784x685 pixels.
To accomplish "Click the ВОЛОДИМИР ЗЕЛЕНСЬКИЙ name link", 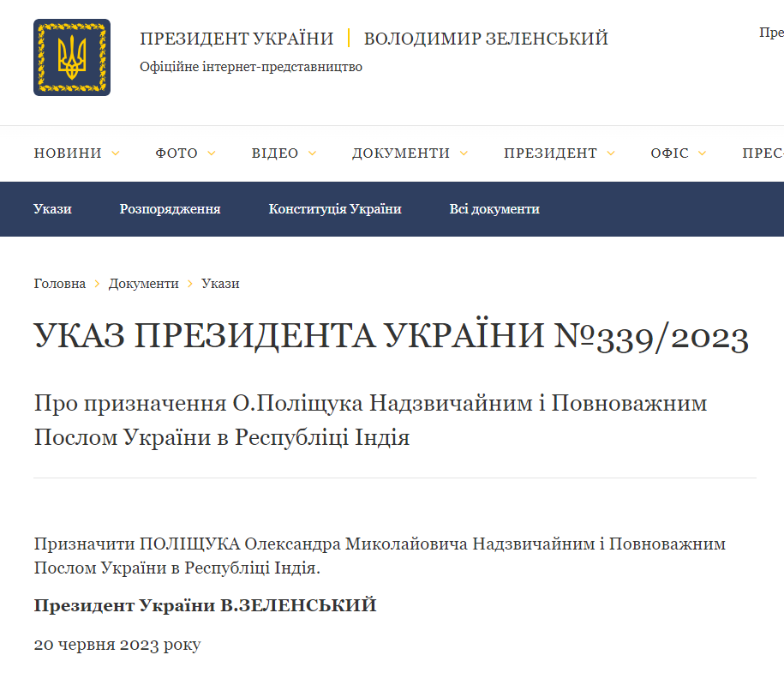I will [x=486, y=38].
